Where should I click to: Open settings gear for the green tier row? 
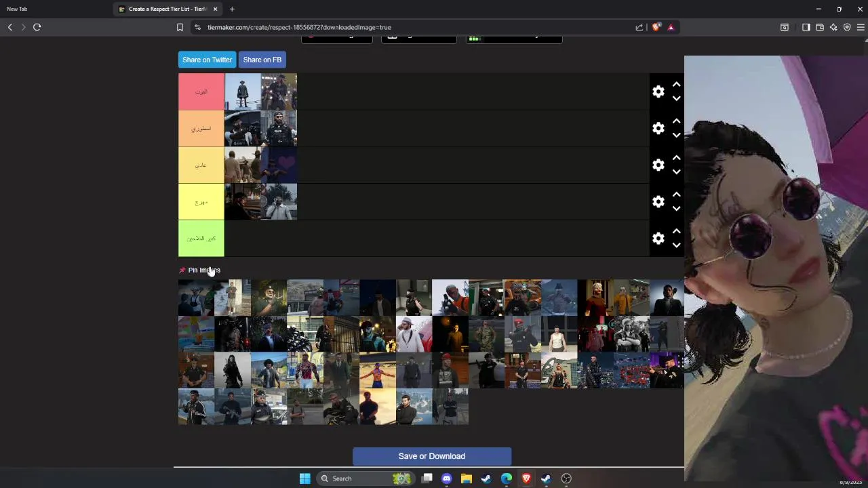658,238
